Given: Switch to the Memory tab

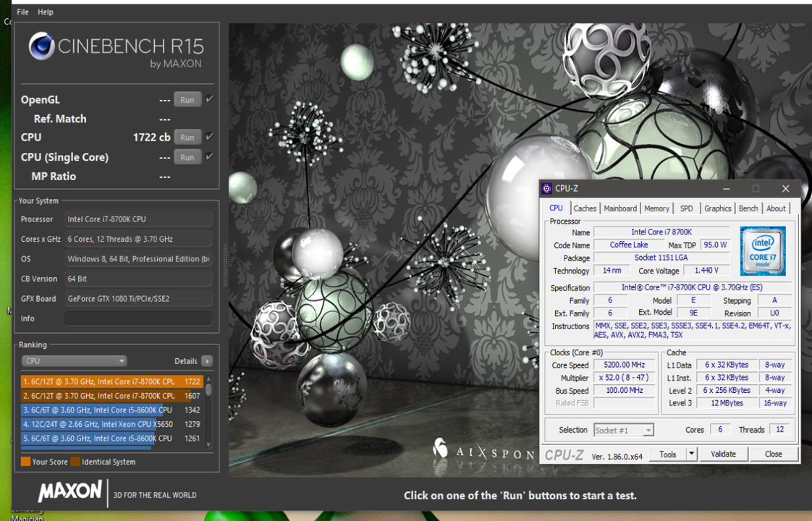Looking at the screenshot, I should click(656, 208).
